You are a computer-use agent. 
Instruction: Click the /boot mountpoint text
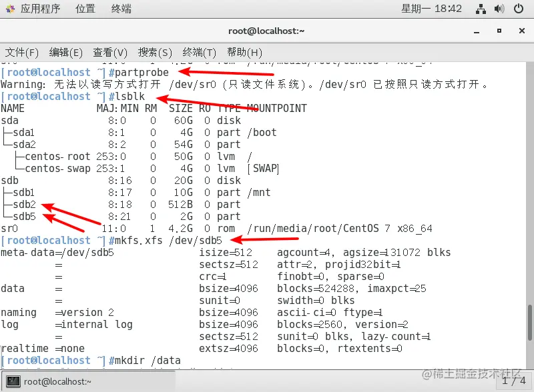pos(262,133)
